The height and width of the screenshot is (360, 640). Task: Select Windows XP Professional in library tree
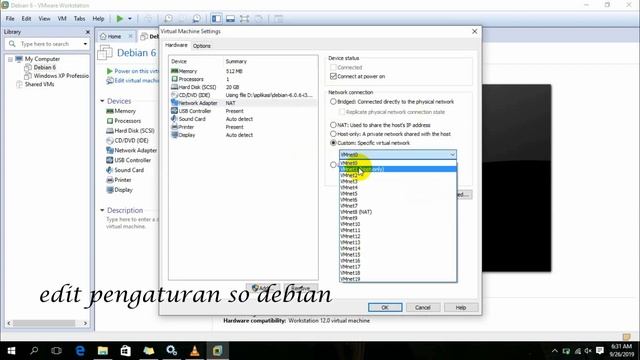click(x=56, y=76)
